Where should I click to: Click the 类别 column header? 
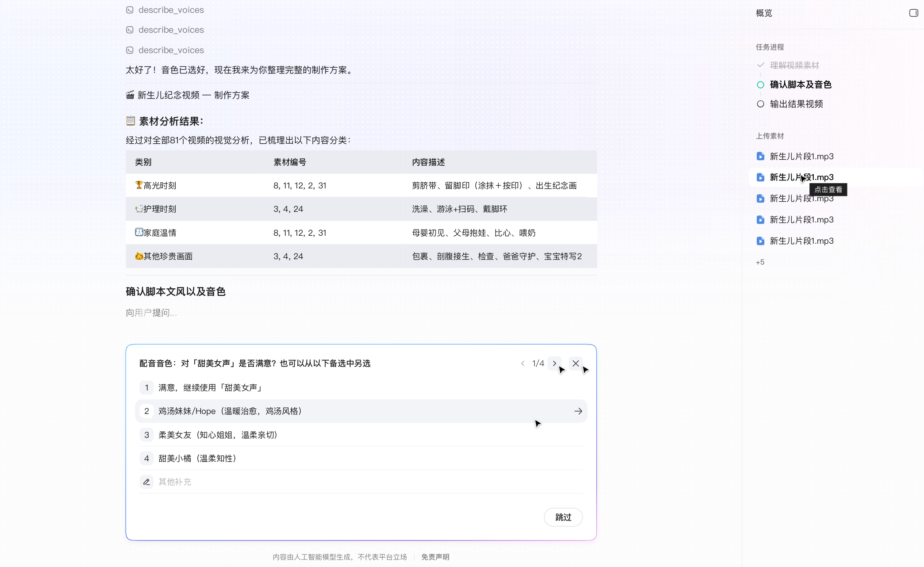[143, 162]
